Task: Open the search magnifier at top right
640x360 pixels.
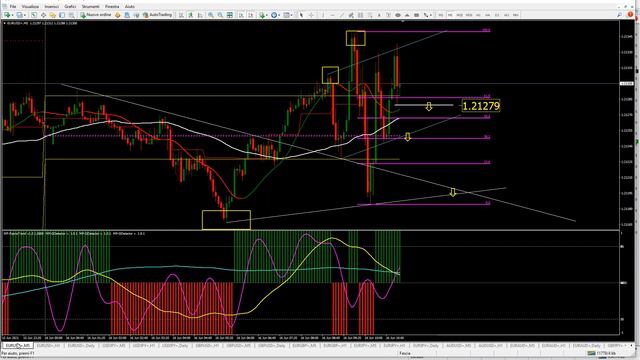Action: click(620, 15)
